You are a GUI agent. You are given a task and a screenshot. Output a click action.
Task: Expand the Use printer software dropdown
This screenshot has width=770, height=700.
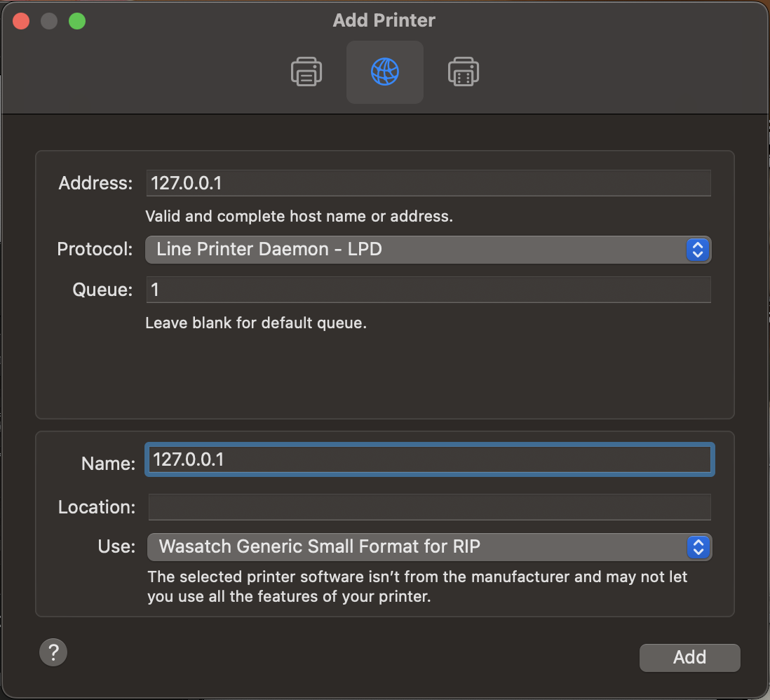(x=414, y=547)
